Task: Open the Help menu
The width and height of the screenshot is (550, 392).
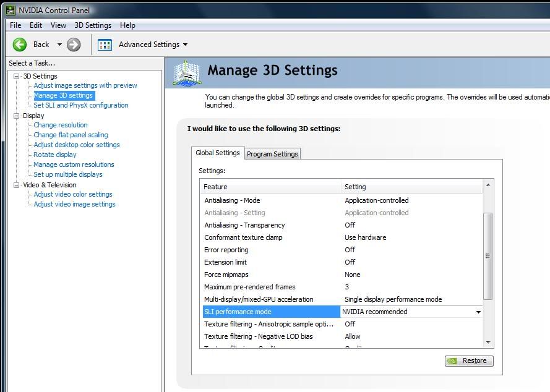Action: click(127, 25)
